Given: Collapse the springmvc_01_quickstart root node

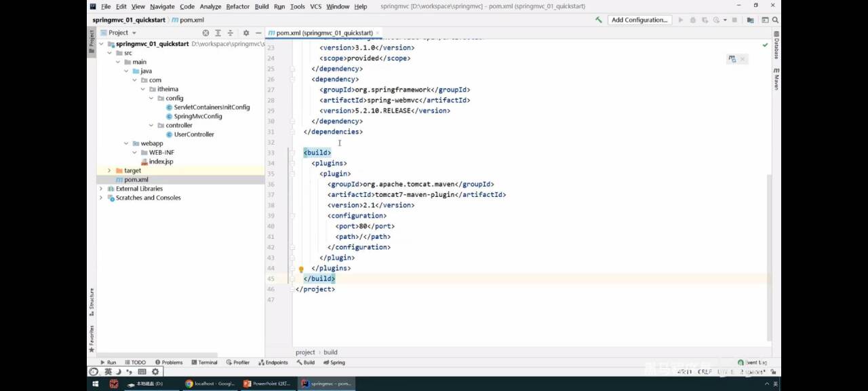Looking at the screenshot, I should click(102, 44).
